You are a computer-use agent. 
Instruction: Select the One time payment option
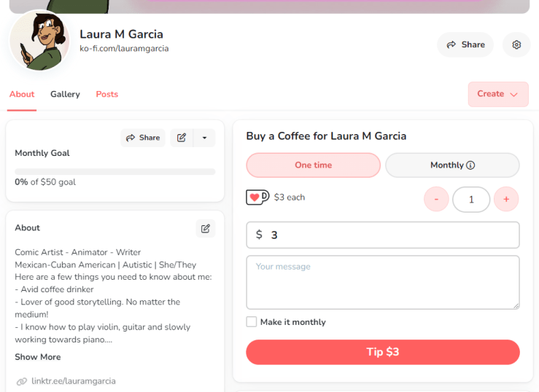[x=313, y=165]
